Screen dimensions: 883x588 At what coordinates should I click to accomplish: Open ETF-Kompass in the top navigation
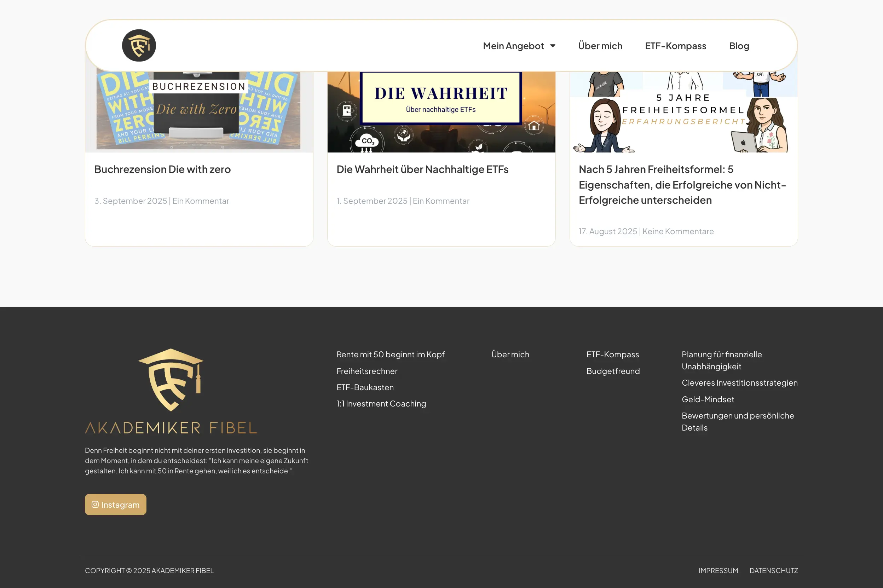click(675, 46)
